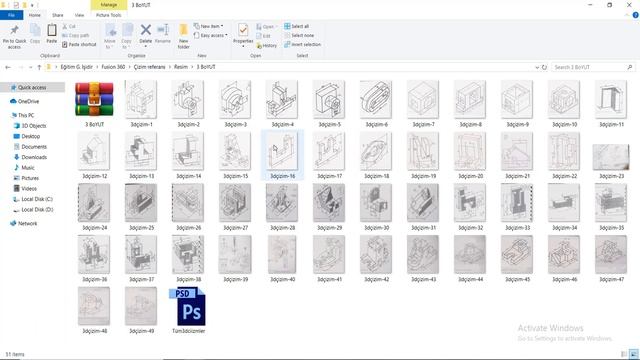Open the File menu tab
This screenshot has width=640, height=360.
(11, 15)
